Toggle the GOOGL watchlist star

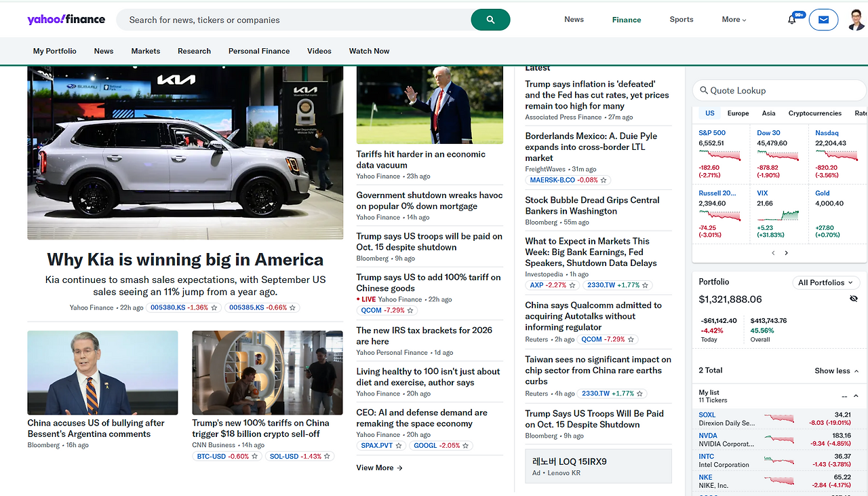466,446
